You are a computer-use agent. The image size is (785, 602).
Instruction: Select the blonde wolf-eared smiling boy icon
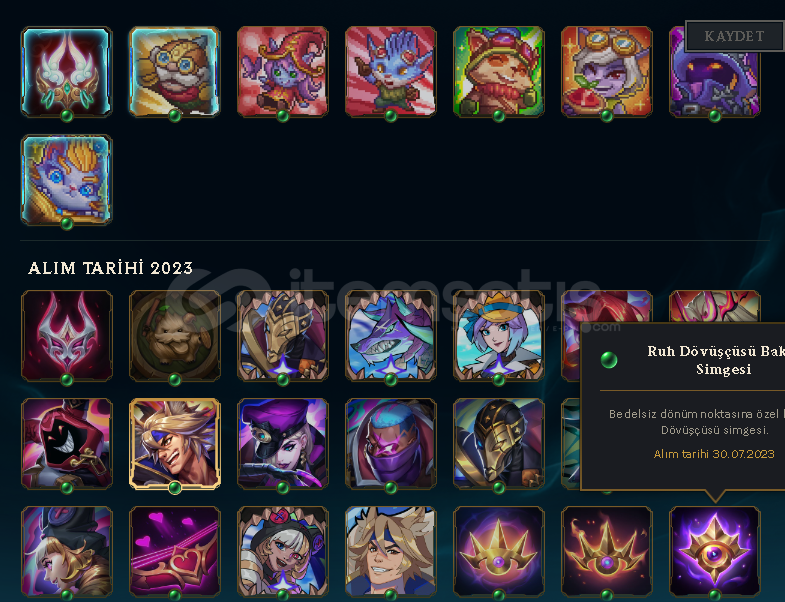(x=390, y=551)
